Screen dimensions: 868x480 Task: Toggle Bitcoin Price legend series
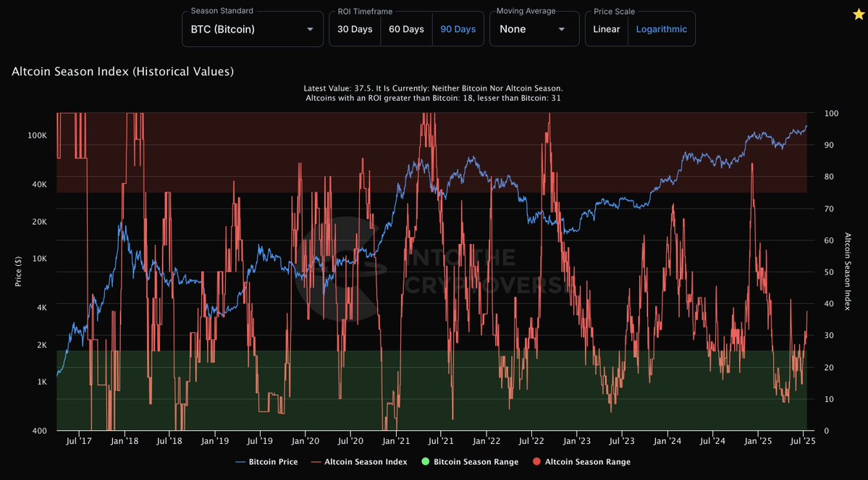[x=267, y=462]
